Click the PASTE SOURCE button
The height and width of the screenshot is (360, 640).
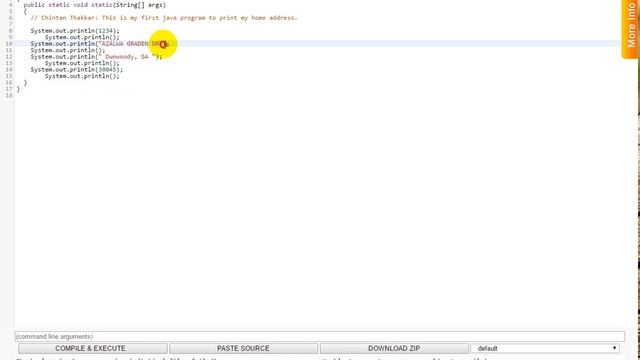click(243, 348)
